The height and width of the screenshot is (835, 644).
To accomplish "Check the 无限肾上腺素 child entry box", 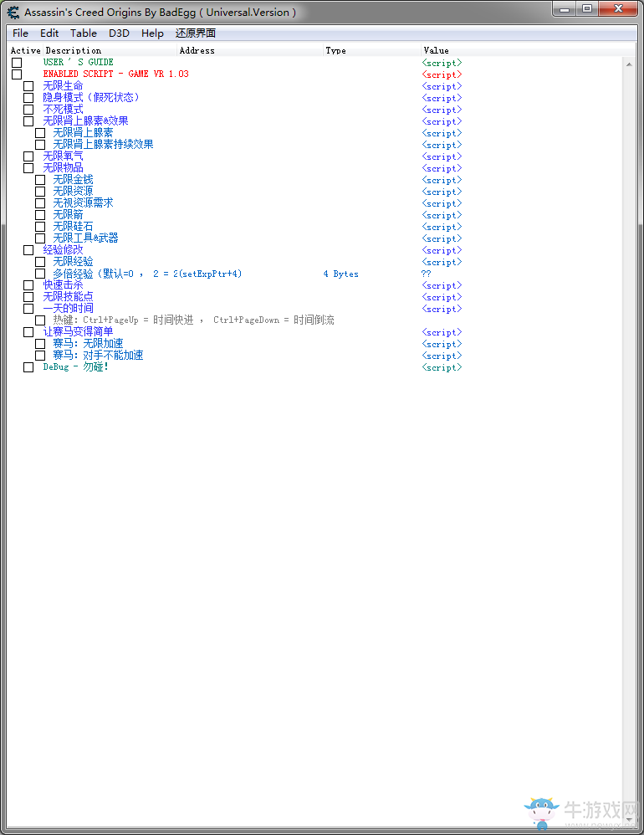I will click(40, 133).
